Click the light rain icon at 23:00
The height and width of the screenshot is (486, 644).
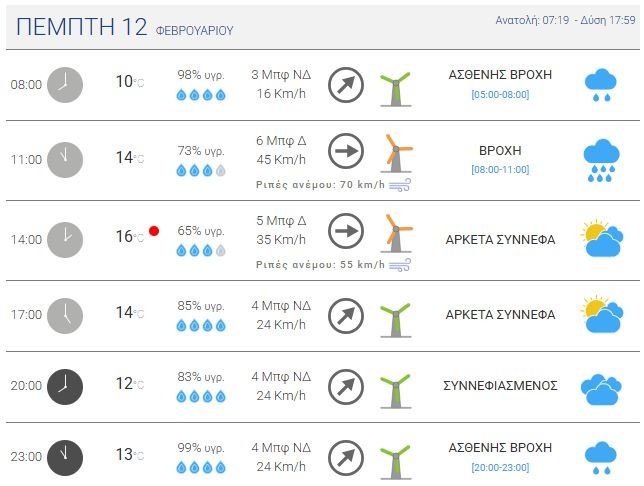600,457
